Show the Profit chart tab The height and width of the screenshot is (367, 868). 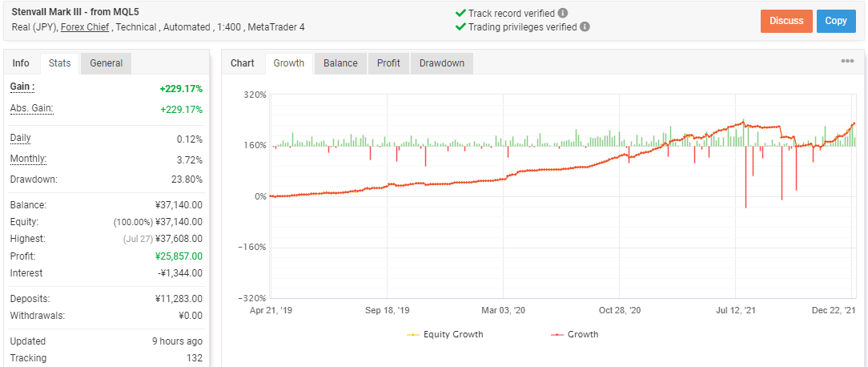tap(388, 63)
